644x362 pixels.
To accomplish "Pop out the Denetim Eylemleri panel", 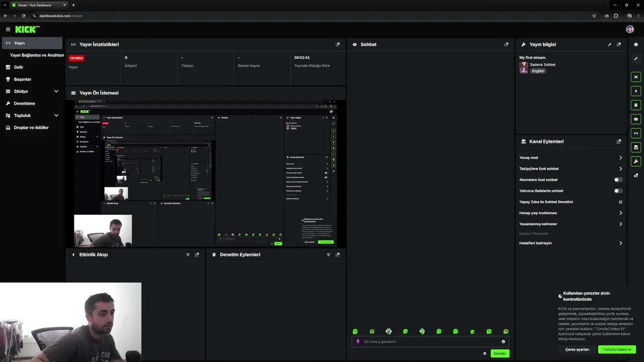I will (338, 254).
